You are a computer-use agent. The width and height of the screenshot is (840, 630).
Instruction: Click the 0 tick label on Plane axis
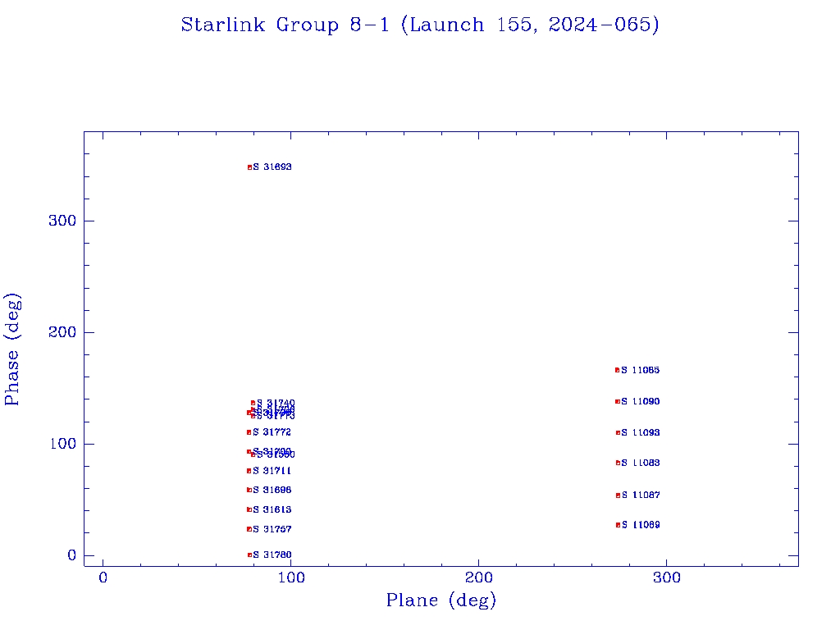click(x=103, y=578)
